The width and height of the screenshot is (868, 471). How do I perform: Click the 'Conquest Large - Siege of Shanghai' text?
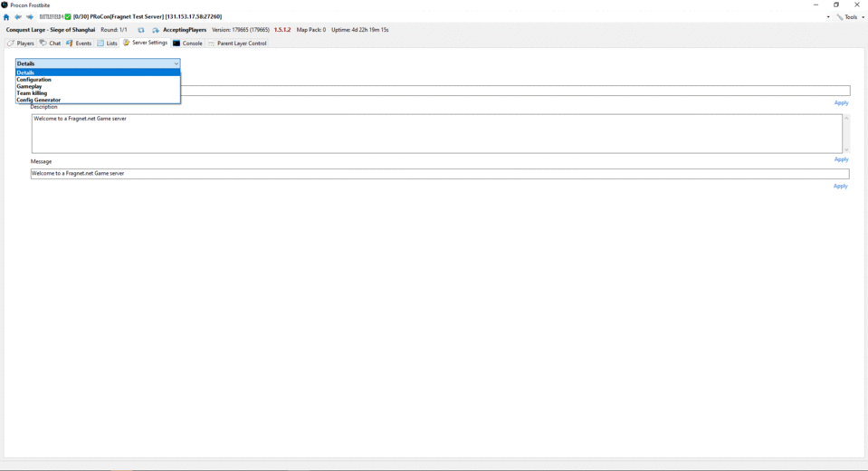[51, 30]
